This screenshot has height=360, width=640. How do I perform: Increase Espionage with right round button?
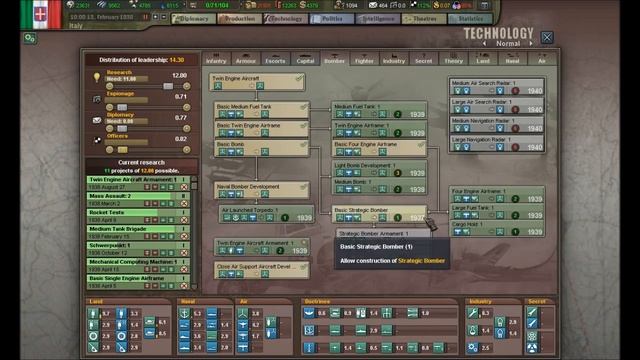[187, 107]
